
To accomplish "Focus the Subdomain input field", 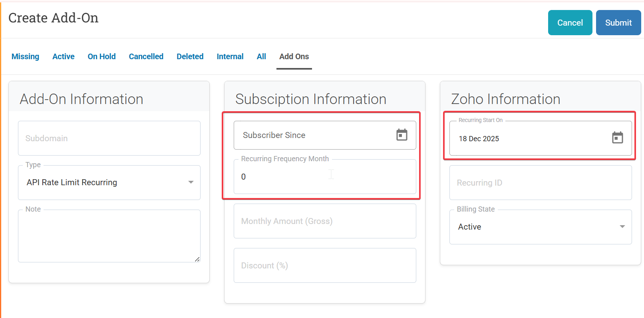I will [109, 138].
